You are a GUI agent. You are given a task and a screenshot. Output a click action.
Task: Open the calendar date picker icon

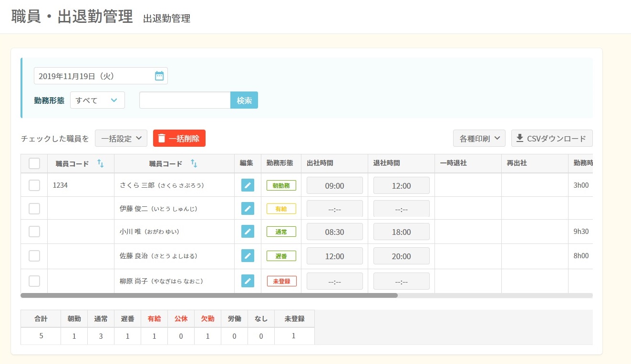coord(159,76)
